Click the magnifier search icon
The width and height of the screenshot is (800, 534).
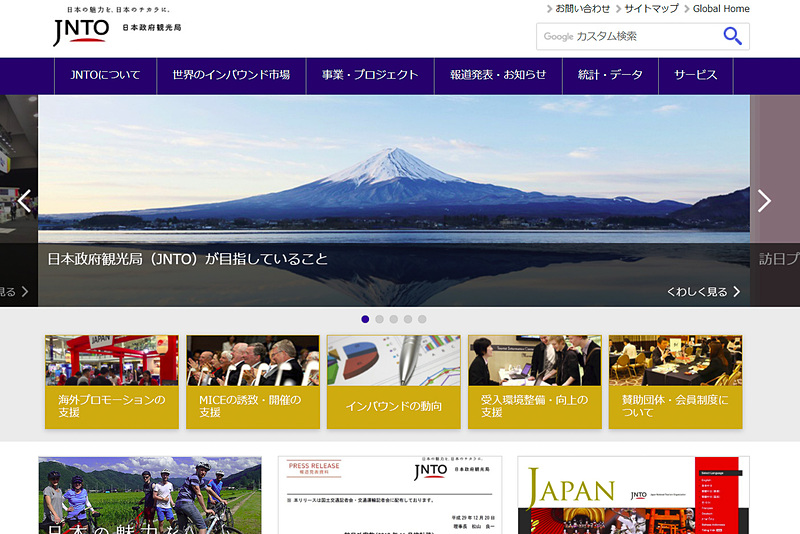[x=732, y=36]
